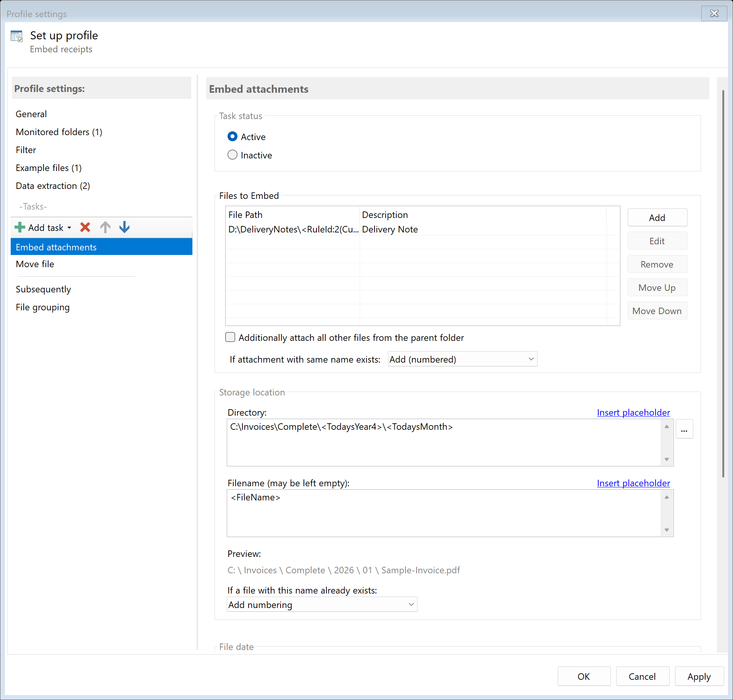Click Insert placeholder for the Directory field
Viewport: 733px width, 700px height.
633,412
